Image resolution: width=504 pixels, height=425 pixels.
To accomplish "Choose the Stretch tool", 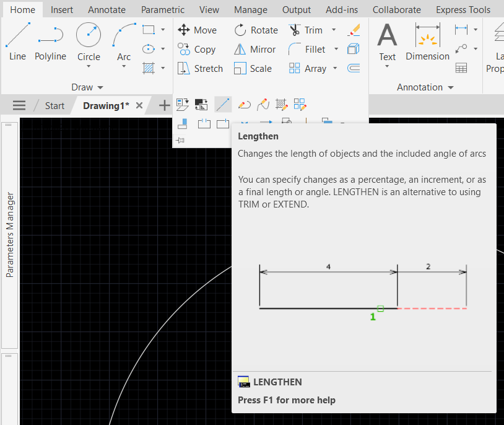I will click(200, 68).
